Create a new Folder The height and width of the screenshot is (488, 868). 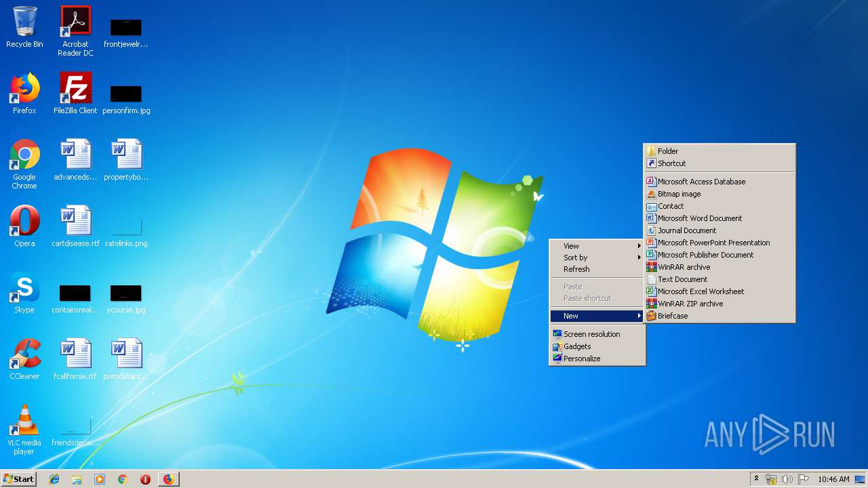(719, 151)
